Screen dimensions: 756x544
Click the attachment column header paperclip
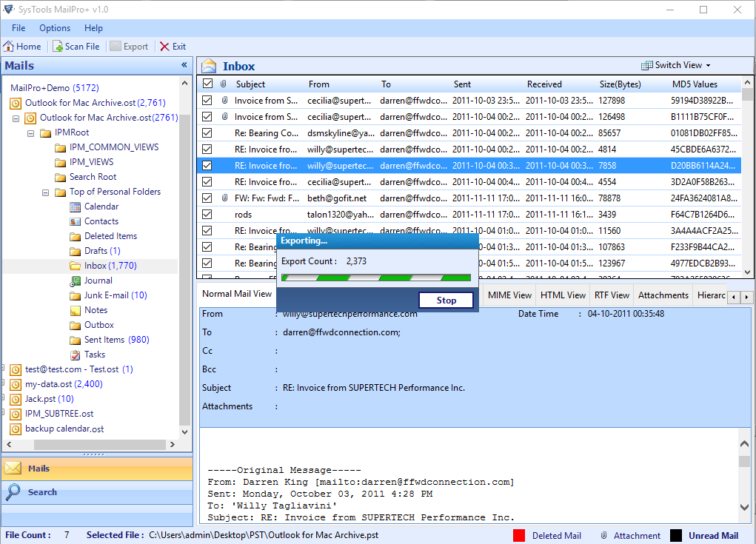click(223, 84)
